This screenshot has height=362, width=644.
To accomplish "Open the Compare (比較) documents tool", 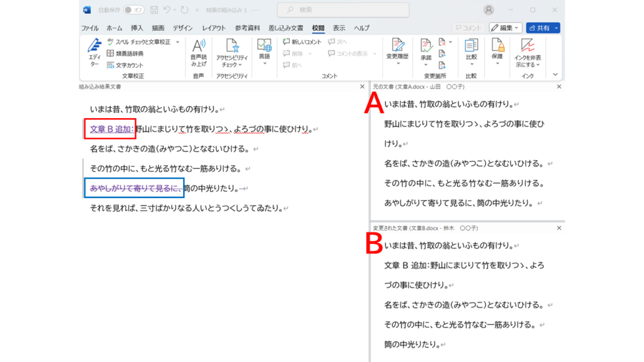I will coord(472,52).
